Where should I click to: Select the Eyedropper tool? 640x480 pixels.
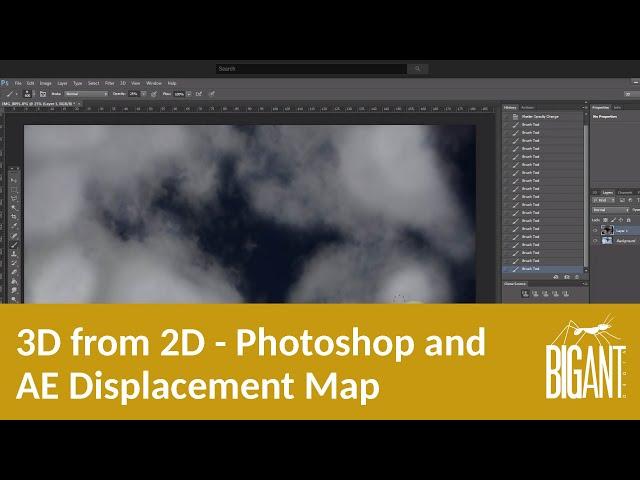click(x=14, y=226)
